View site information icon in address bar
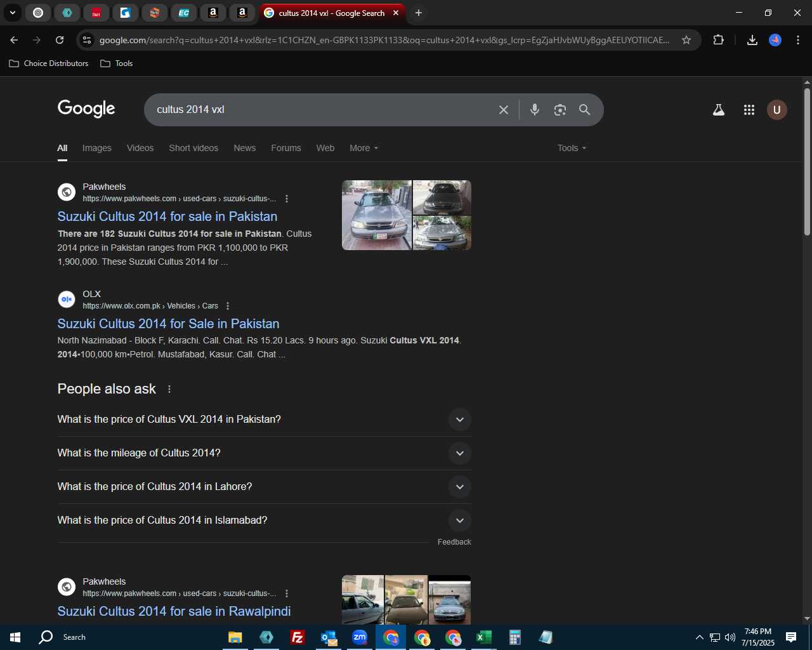The image size is (812, 650). point(87,40)
